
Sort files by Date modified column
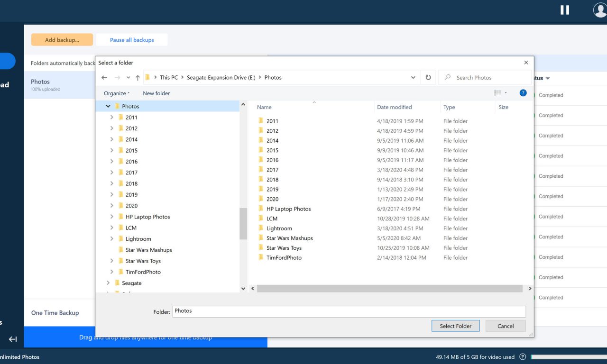tap(394, 107)
